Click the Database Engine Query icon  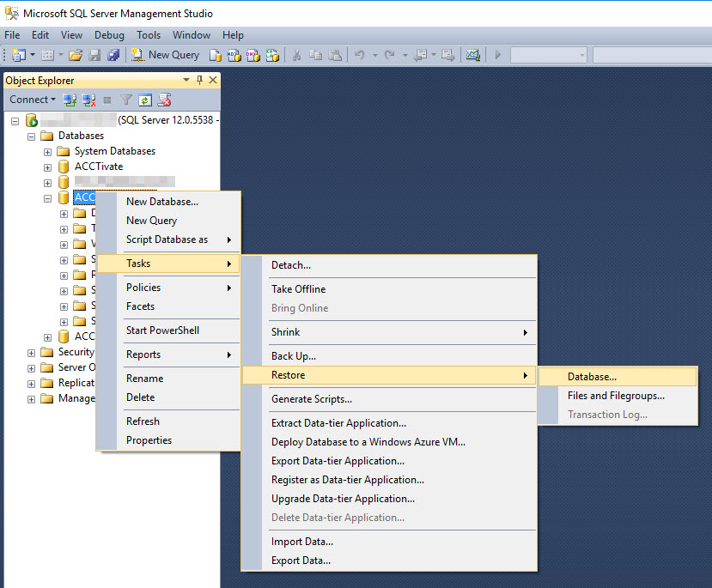pyautogui.click(x=216, y=55)
